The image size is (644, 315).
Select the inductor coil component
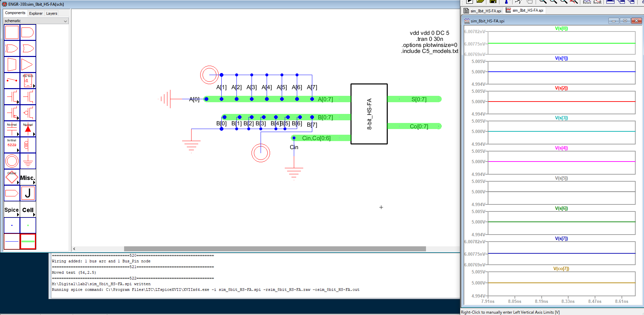[x=28, y=145]
